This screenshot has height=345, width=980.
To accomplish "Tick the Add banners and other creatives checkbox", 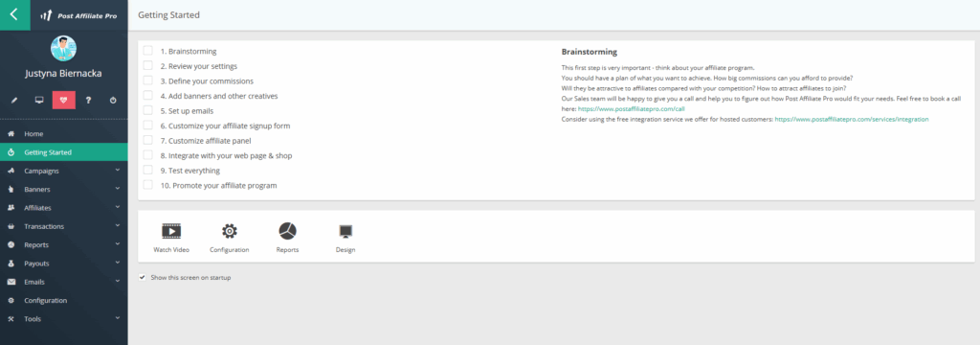I will 148,95.
